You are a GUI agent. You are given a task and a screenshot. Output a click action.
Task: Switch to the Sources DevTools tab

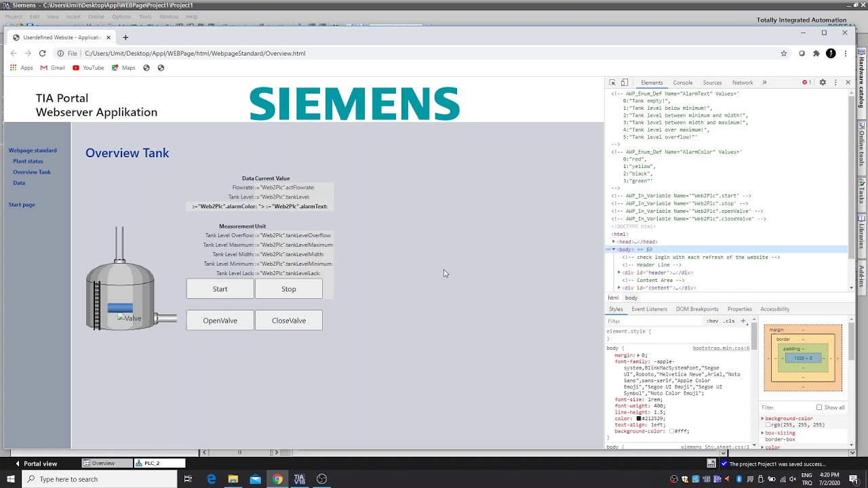tap(712, 83)
